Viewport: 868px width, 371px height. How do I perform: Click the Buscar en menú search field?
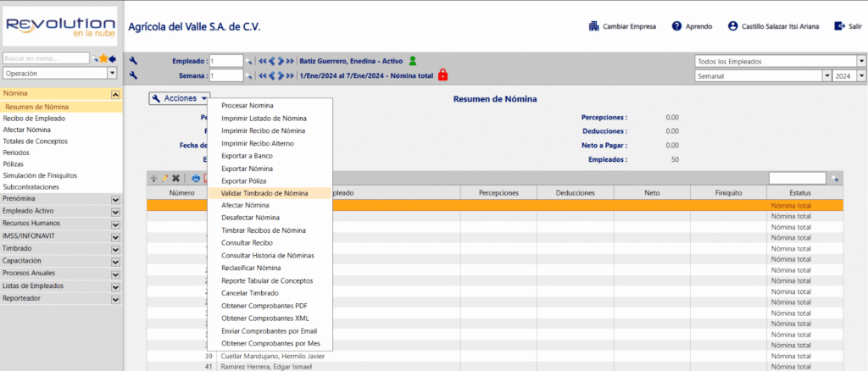coord(45,58)
